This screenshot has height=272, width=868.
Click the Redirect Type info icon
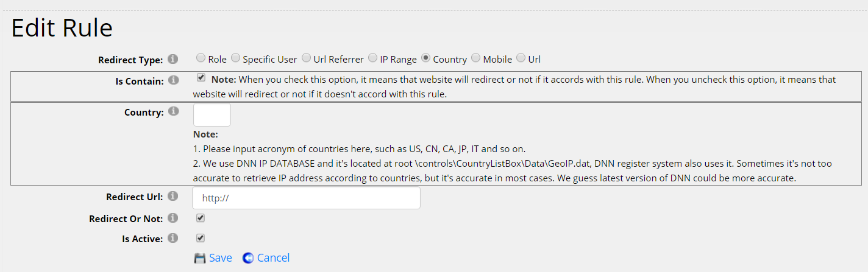(173, 59)
